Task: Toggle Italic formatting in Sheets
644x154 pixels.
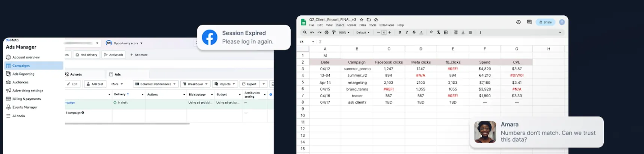Action: pos(407,33)
